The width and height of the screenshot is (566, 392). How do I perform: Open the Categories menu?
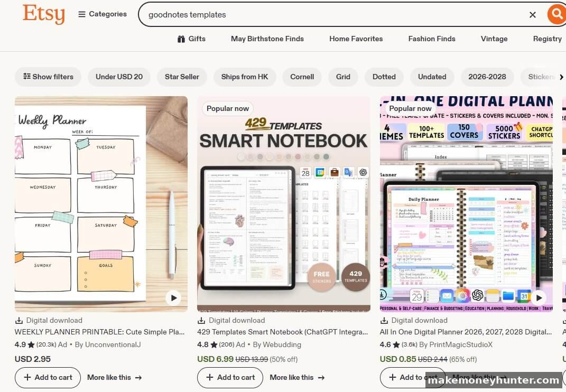coord(103,14)
